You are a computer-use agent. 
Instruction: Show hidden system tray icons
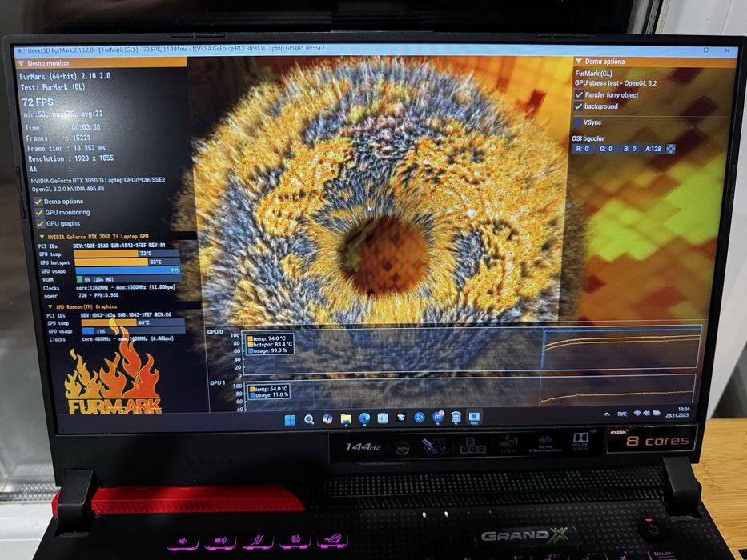click(x=607, y=414)
